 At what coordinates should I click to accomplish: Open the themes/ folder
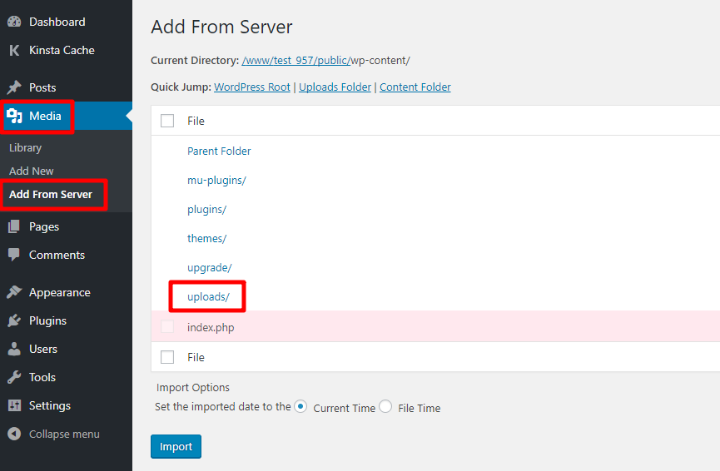[x=207, y=238]
